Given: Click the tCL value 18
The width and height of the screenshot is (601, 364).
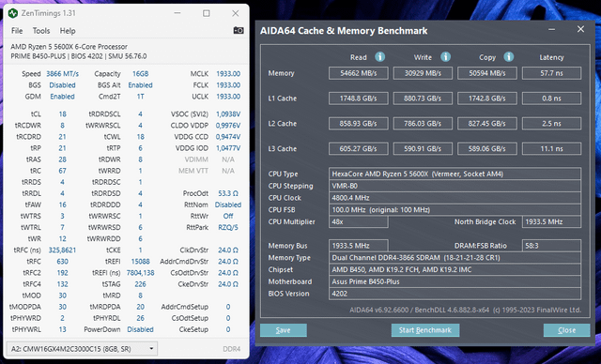Looking at the screenshot, I should click(63, 114).
